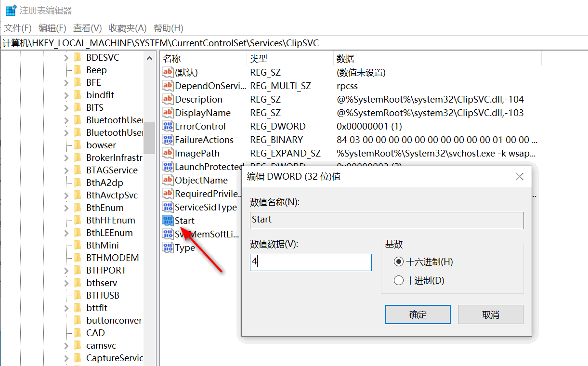Expand the BTAGService key
This screenshot has height=366, width=588.
(66, 170)
